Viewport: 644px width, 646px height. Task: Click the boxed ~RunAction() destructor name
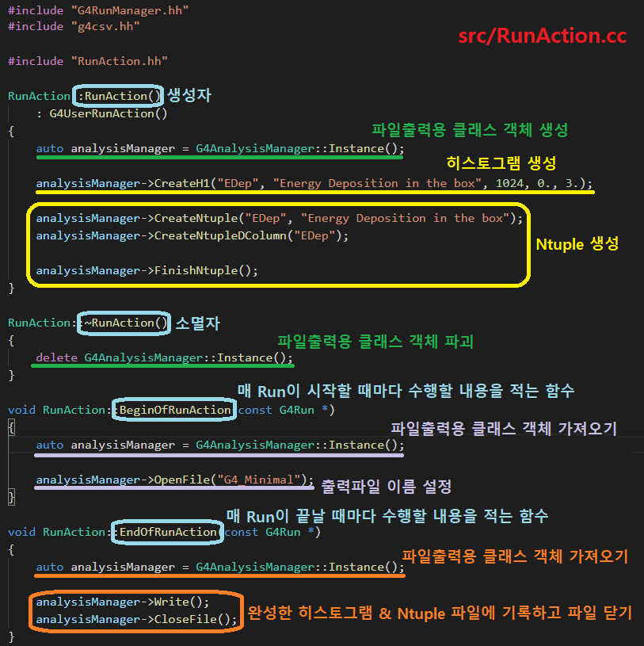click(126, 323)
